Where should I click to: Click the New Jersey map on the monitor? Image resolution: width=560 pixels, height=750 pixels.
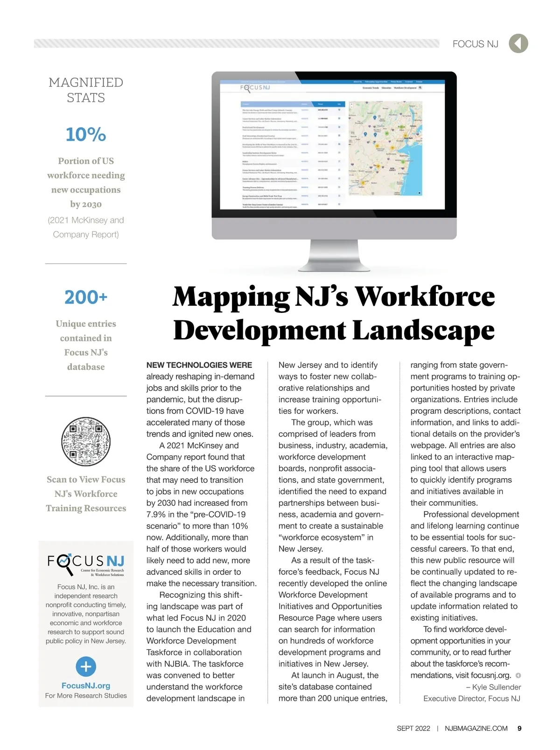point(386,149)
